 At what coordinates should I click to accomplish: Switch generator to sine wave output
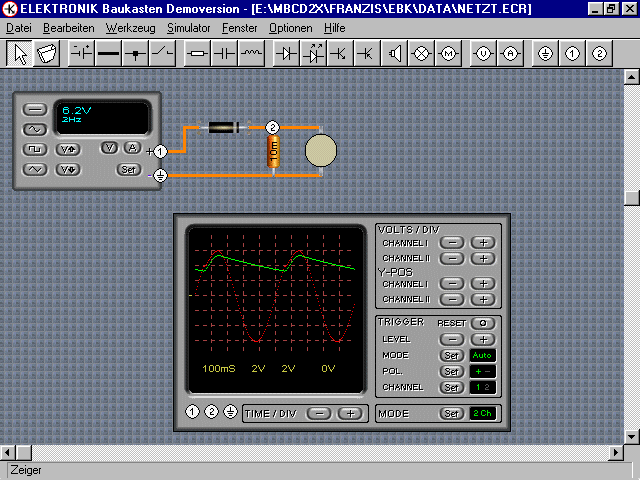pyautogui.click(x=35, y=129)
